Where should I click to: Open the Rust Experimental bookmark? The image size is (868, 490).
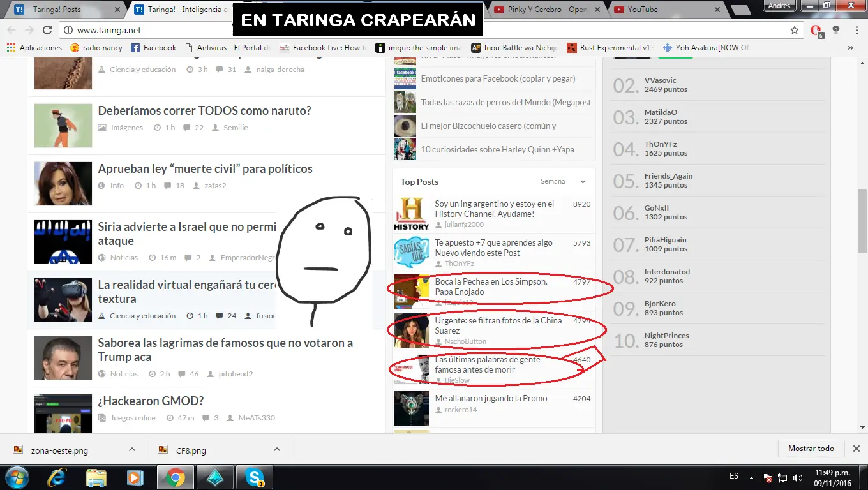coord(611,48)
